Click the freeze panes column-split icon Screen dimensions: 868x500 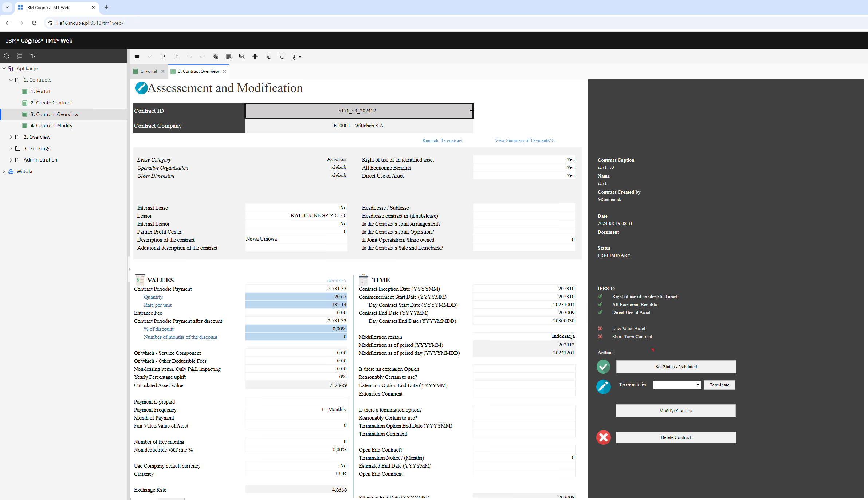pyautogui.click(x=255, y=56)
